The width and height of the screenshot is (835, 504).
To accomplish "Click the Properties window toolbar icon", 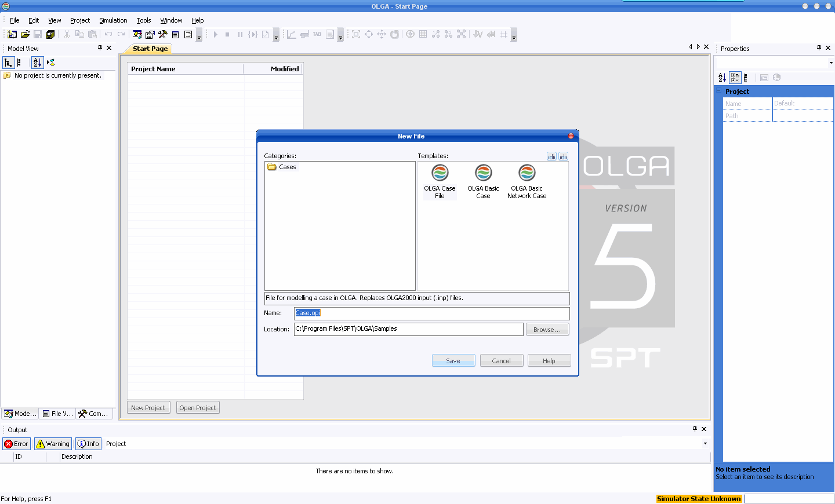I will (150, 35).
